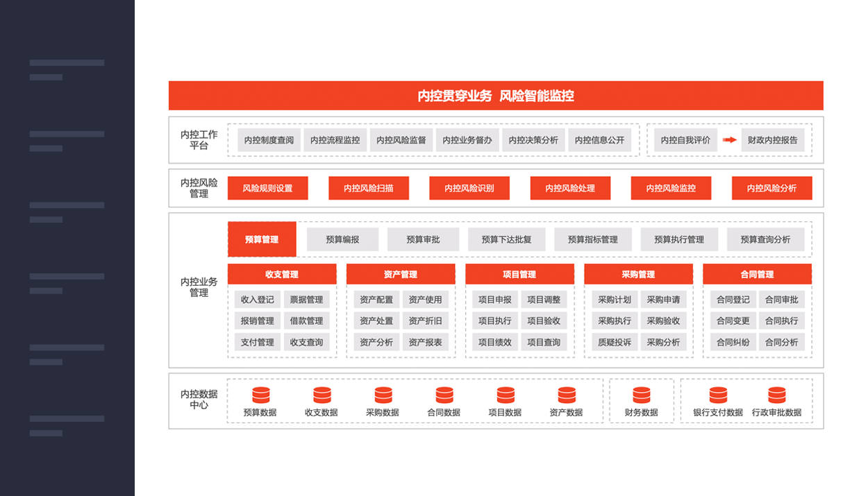The width and height of the screenshot is (868, 496).
Task: Click the 收支数据 database icon
Action: (322, 395)
